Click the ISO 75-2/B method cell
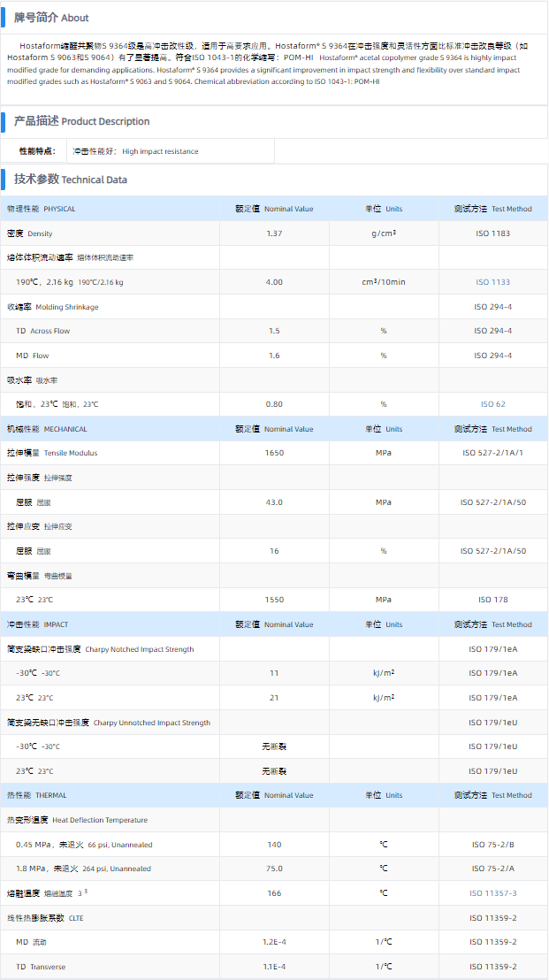The image size is (549, 980). pos(492,845)
